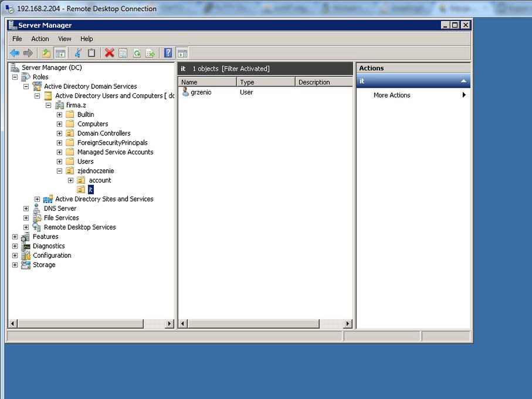This screenshot has height=399, width=532.
Task: Select the Managed Service Accounts container
Action: tap(115, 152)
